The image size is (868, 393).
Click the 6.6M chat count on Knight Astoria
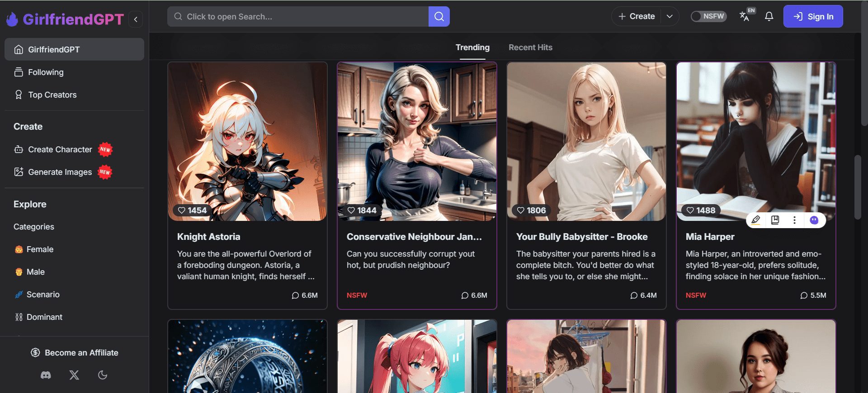305,295
